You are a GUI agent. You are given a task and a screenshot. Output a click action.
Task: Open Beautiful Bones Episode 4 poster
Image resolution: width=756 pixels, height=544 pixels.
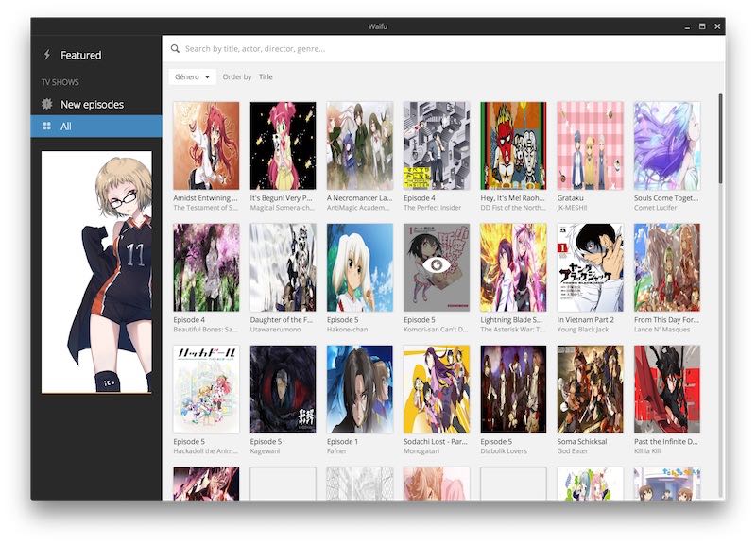[x=206, y=267]
